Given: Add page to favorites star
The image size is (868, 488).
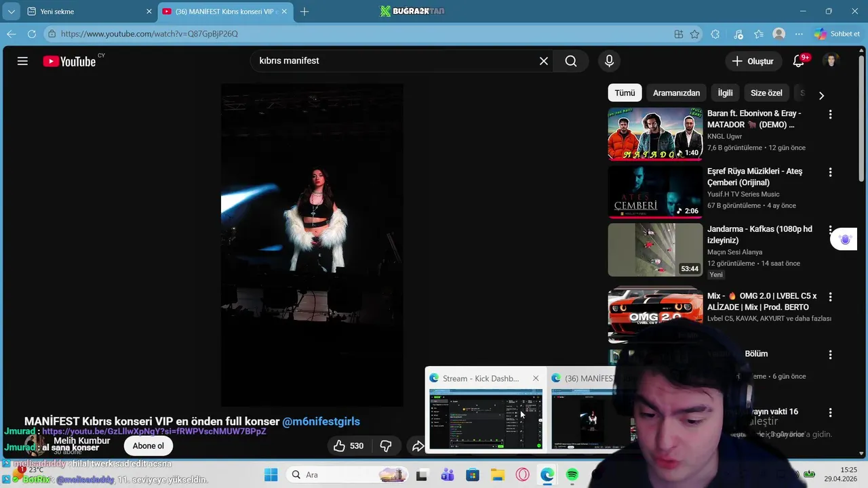Looking at the screenshot, I should pos(694,34).
